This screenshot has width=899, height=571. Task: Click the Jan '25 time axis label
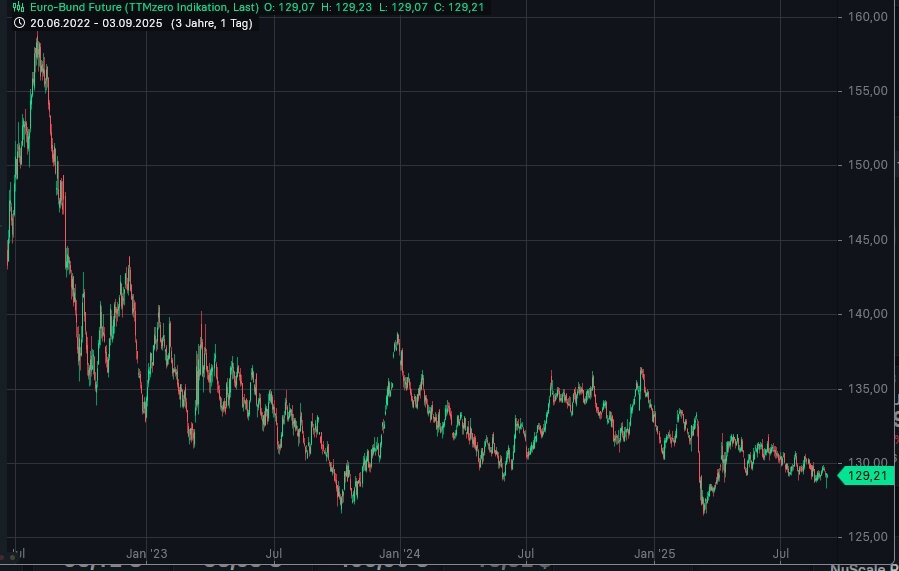click(655, 552)
